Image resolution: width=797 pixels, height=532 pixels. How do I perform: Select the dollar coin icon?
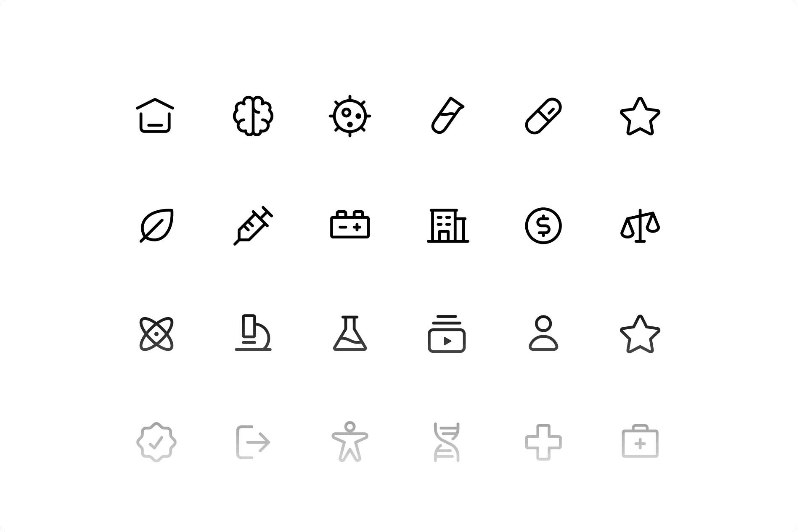(x=543, y=226)
